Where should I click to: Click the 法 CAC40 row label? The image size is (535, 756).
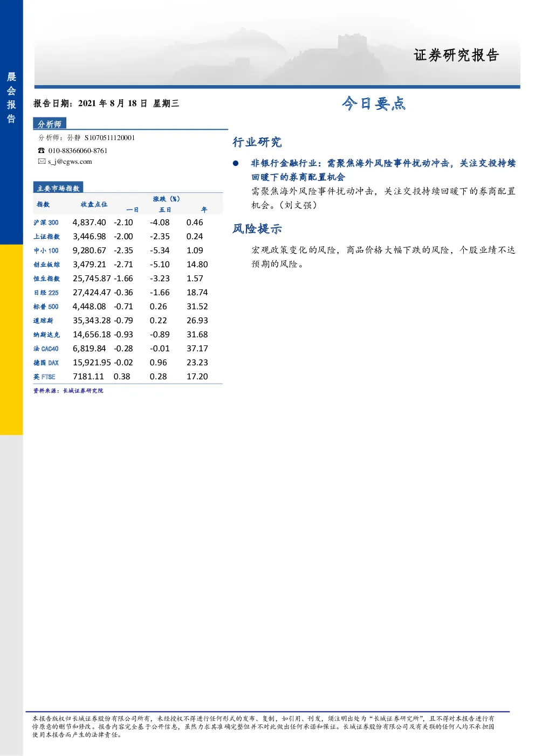coord(46,349)
